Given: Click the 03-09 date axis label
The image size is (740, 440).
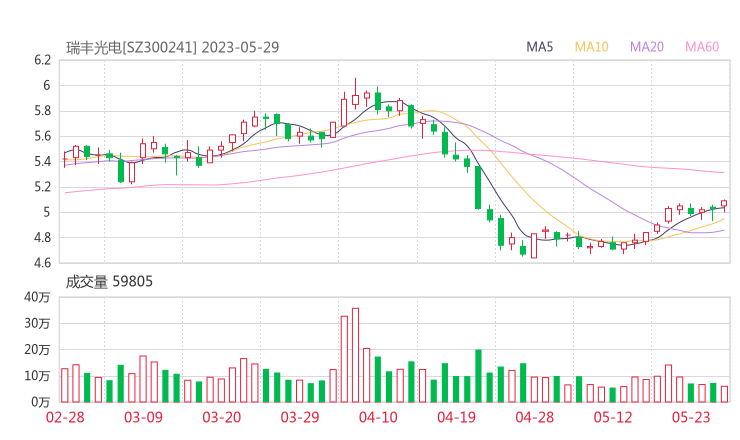Looking at the screenshot, I should coord(143,417).
